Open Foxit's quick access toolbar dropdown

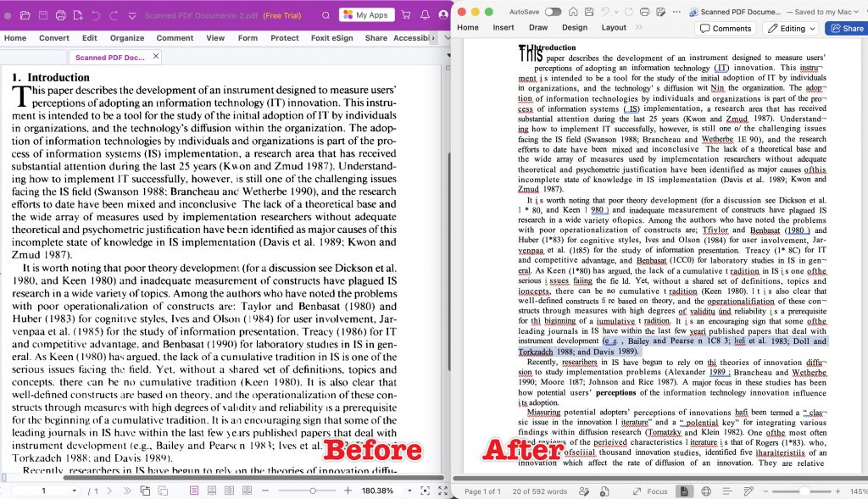click(131, 16)
